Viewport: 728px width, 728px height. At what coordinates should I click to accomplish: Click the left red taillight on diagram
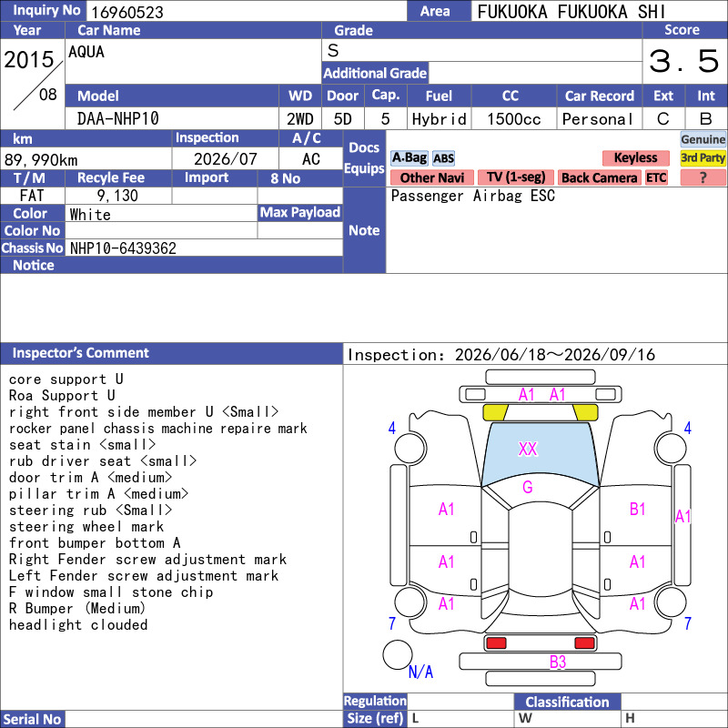[496, 643]
